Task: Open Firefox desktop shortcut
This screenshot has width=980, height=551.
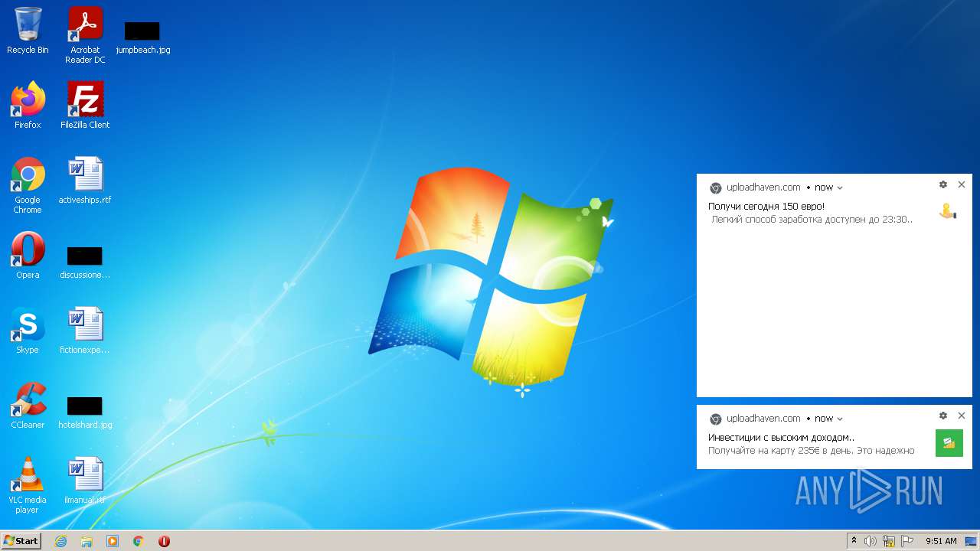Action: pos(28,105)
